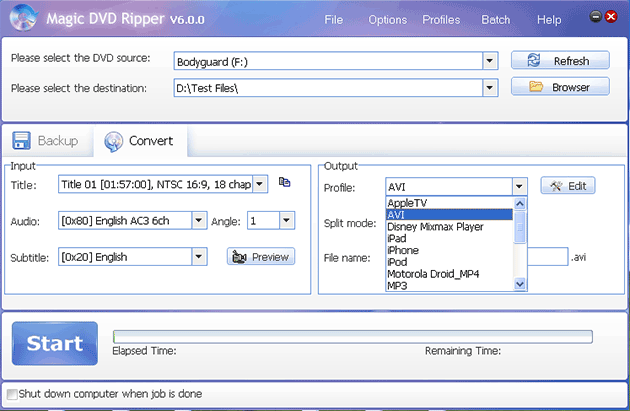Screen dimensions: 630x411
Task: Switch to the Convert tab
Action: click(x=140, y=141)
